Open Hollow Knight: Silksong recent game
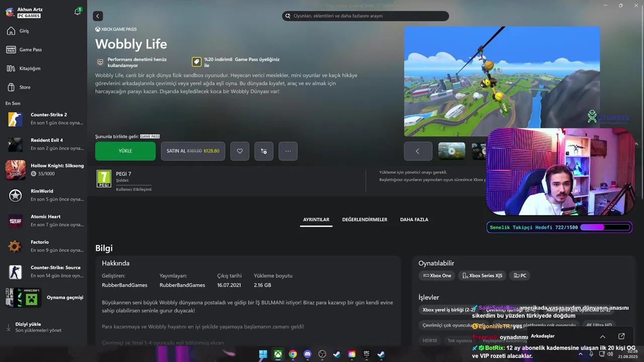The image size is (644, 362). point(44,170)
